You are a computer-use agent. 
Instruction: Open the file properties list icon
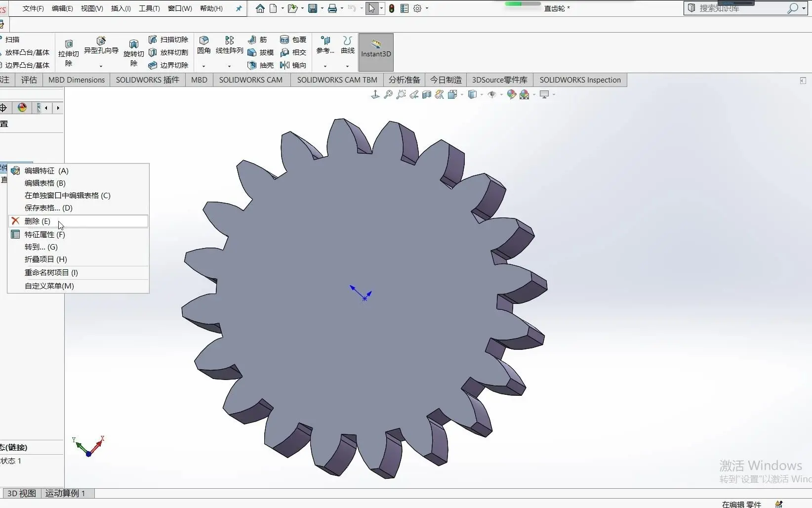click(405, 8)
